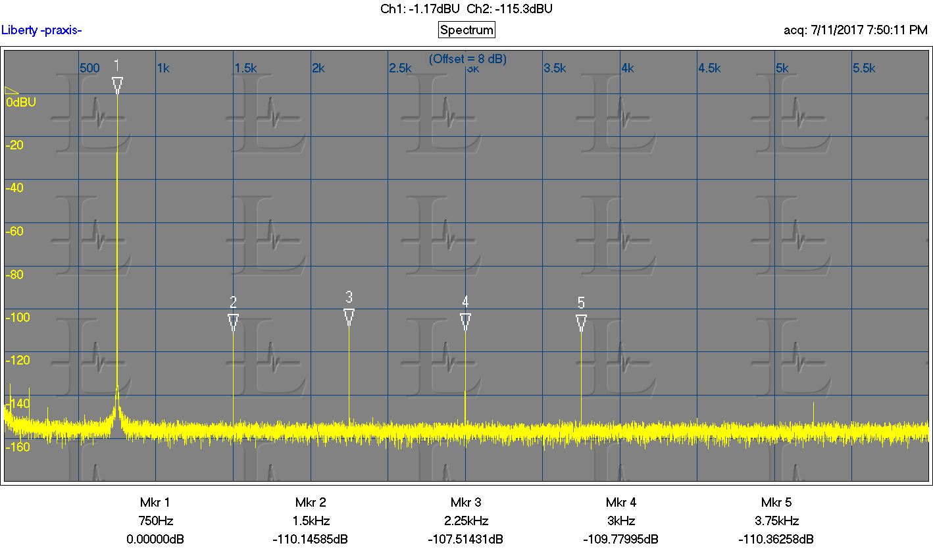Click the 500 frequency axis label

point(90,68)
